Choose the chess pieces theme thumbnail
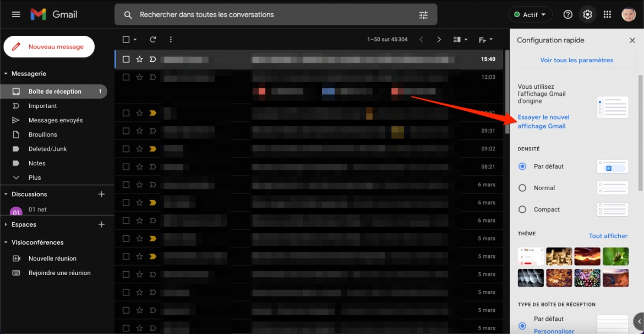Image resolution: width=644 pixels, height=334 pixels. pyautogui.click(x=559, y=256)
